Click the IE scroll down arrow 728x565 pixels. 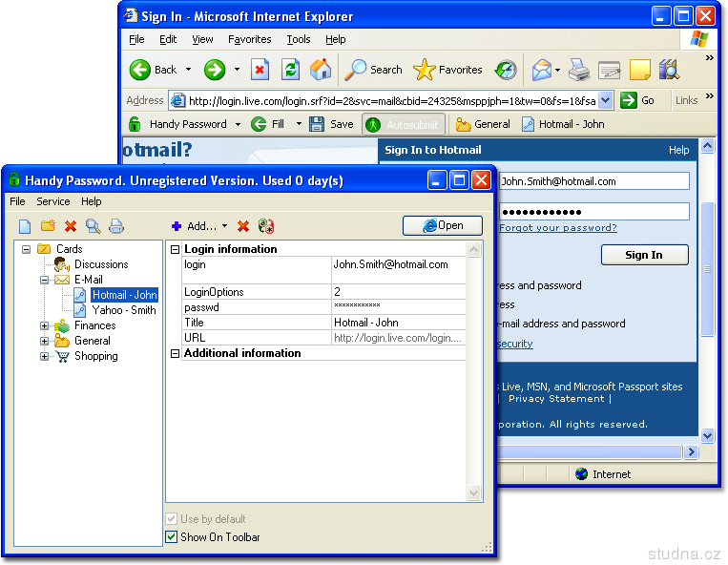click(708, 436)
